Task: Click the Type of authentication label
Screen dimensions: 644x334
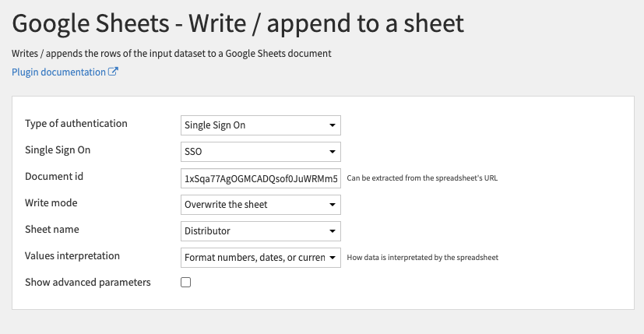Action: coord(76,124)
